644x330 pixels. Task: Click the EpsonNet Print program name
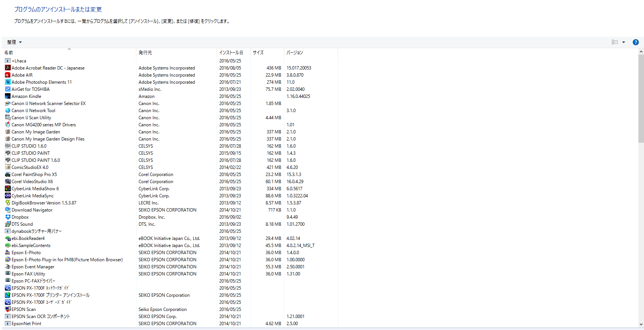pyautogui.click(x=26, y=324)
